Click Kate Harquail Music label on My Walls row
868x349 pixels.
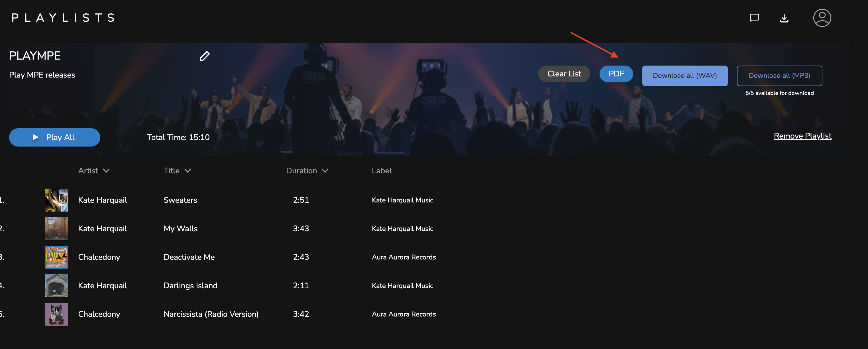pyautogui.click(x=402, y=229)
